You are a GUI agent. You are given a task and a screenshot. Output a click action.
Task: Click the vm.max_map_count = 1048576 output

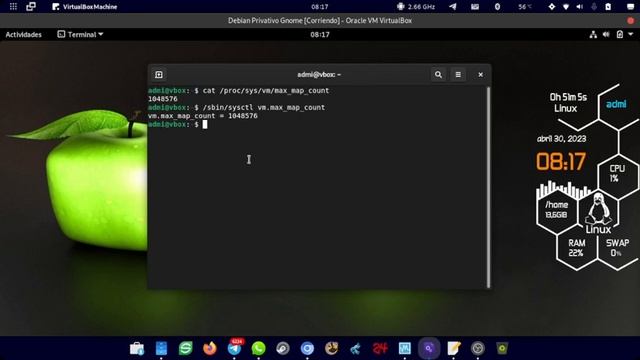[x=203, y=116]
